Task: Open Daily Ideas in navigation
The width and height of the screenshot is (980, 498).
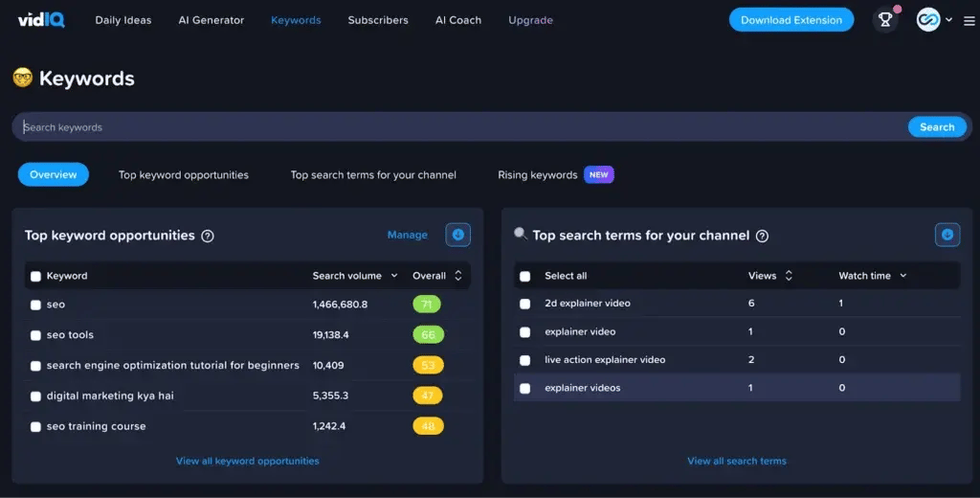Action: [x=122, y=20]
